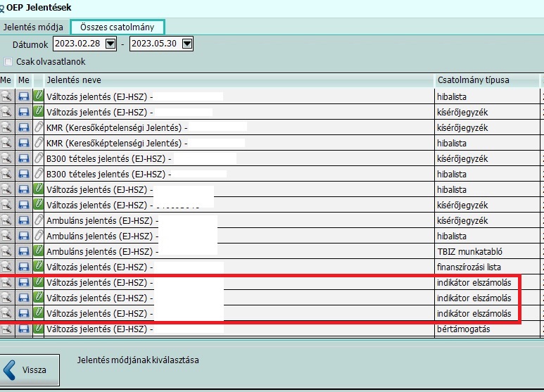Image resolution: width=544 pixels, height=392 pixels.
Task: Click the save icon for Ambuláns kísérőjegyzék row
Action: coord(23,220)
